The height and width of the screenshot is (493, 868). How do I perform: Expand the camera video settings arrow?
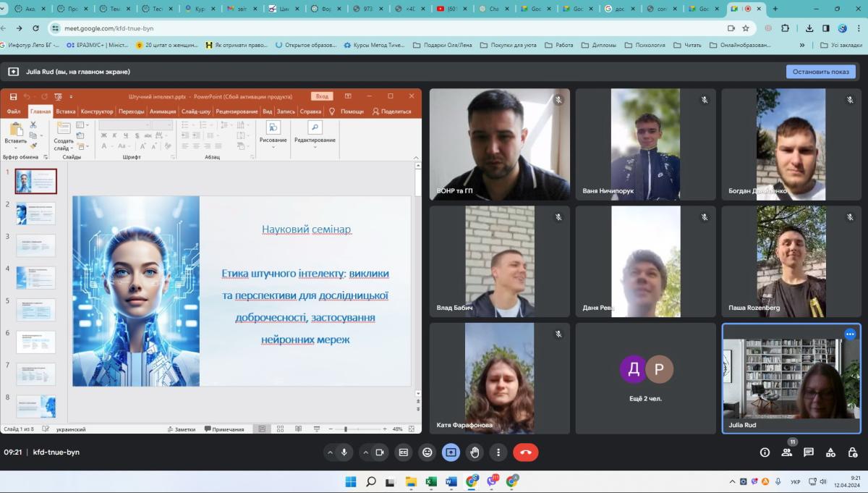pyautogui.click(x=365, y=452)
